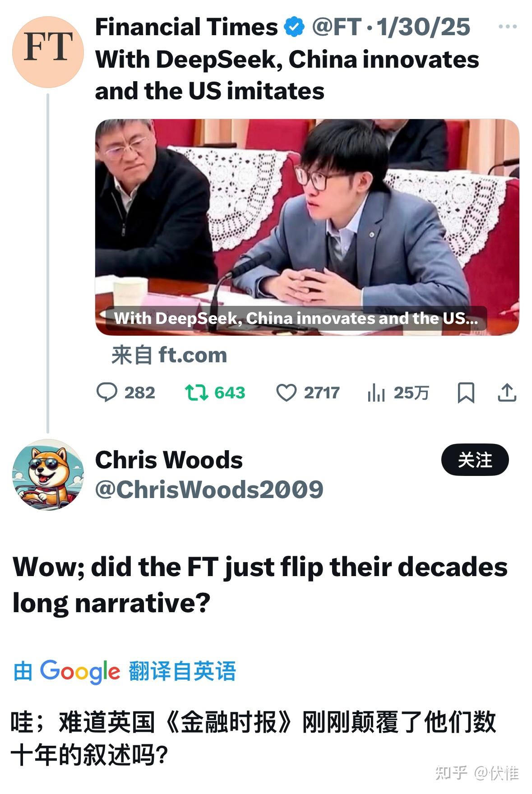Open Chris Woods' Shiba dog avatar
The image size is (532, 794).
[x=48, y=475]
